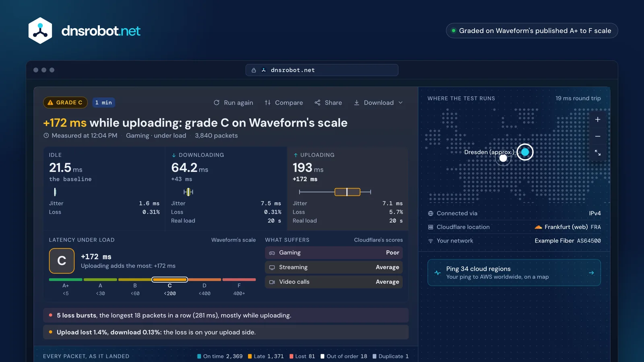Zoom in on the map with plus

(598, 119)
